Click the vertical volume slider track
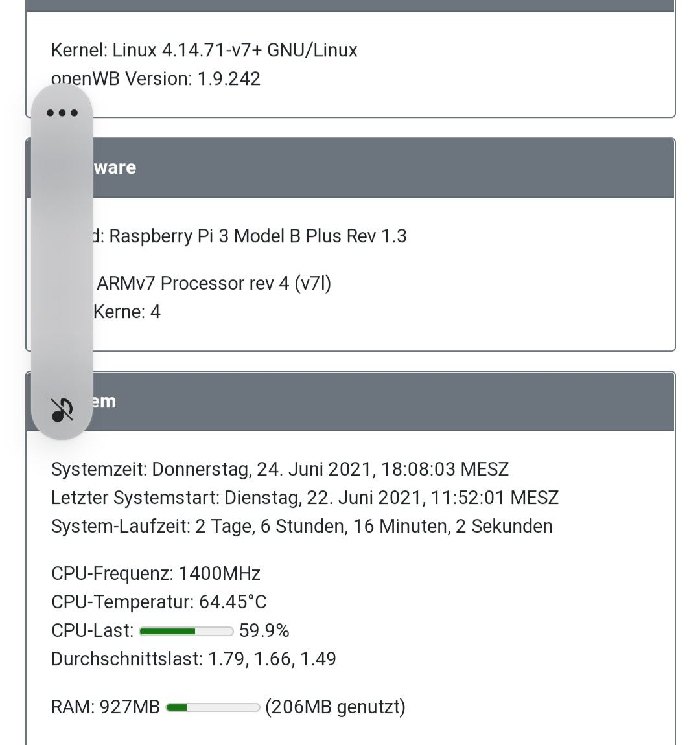 click(x=62, y=259)
